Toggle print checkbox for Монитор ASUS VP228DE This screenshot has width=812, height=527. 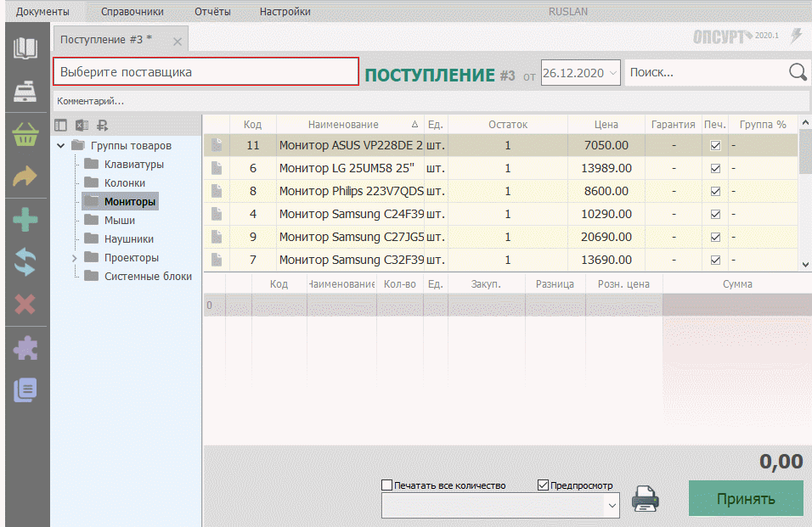click(x=715, y=146)
